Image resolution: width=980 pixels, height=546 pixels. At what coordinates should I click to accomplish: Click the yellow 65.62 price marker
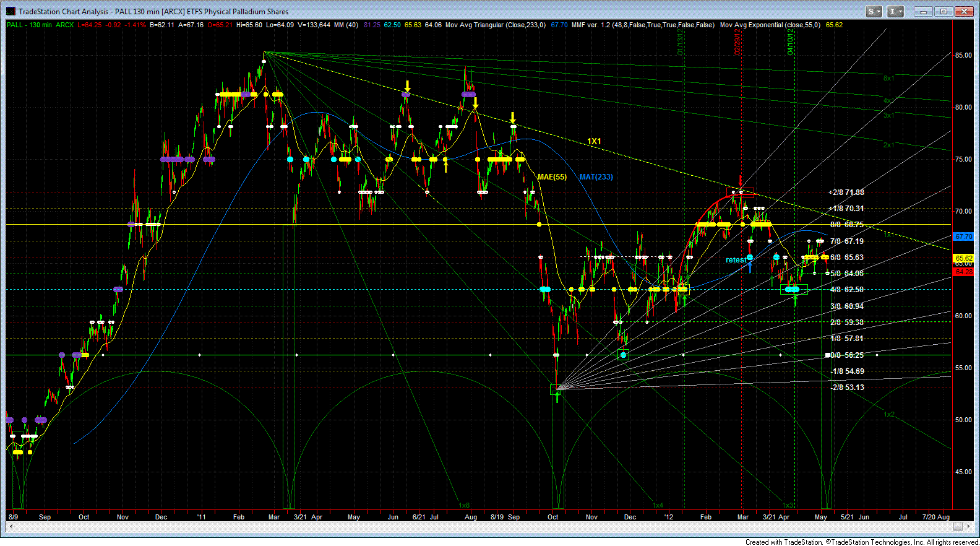pyautogui.click(x=964, y=258)
